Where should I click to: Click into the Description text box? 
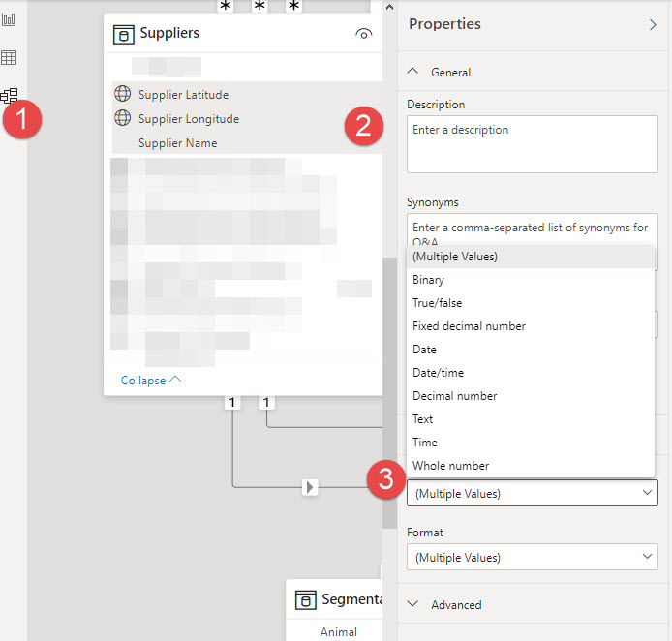533,144
